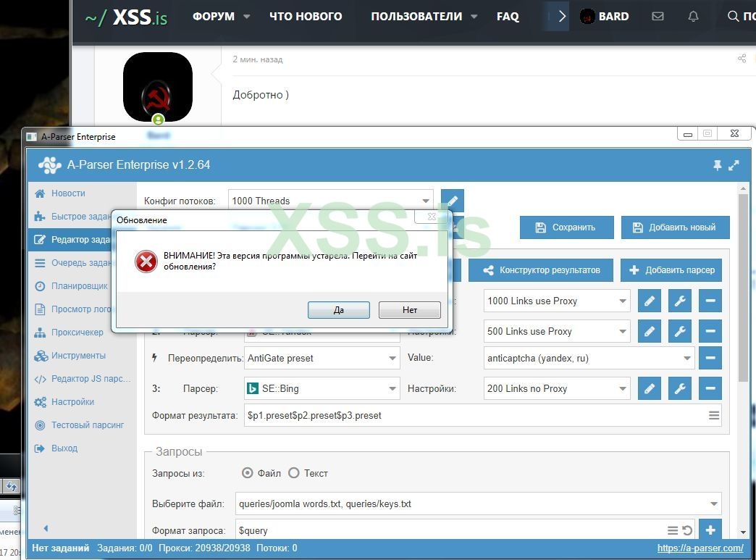Viewport: 756px width, 560px height.
Task: Click search magnifier on XSS.is
Action: pos(733,17)
